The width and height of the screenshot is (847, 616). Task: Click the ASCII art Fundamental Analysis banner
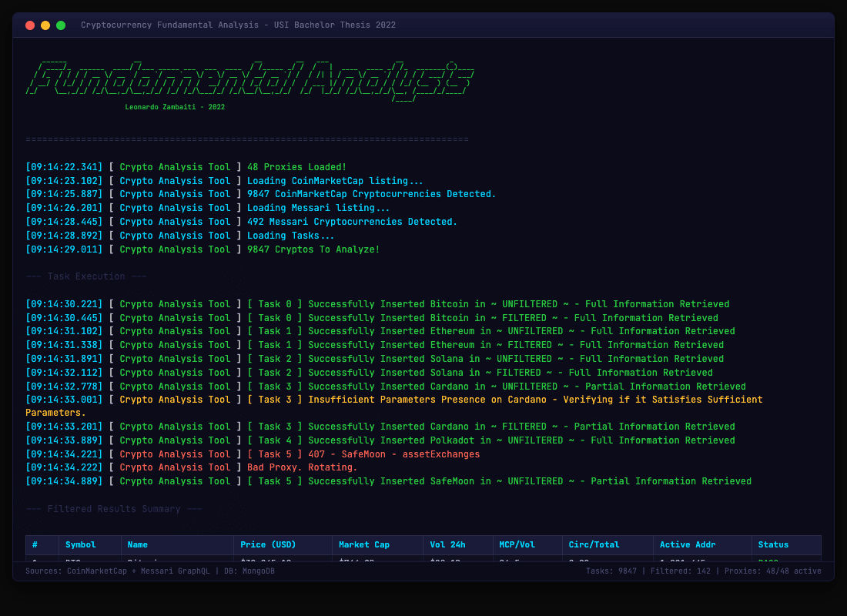pos(250,81)
